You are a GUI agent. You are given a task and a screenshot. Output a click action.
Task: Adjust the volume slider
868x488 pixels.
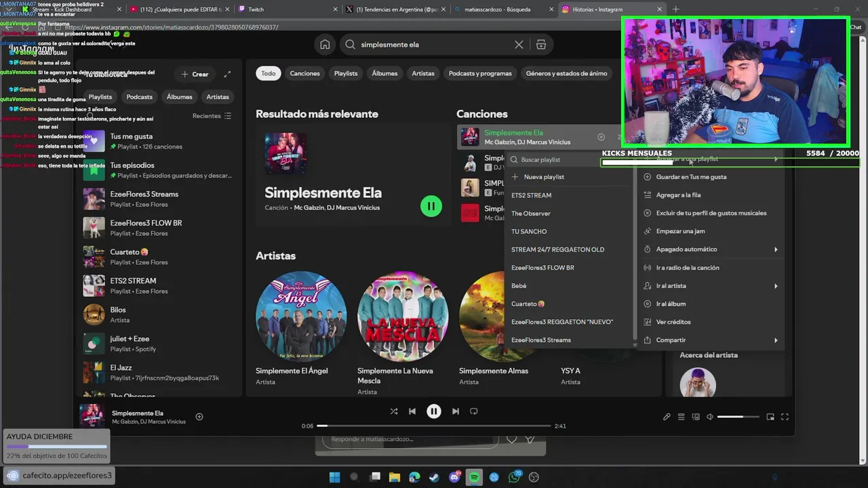pos(738,417)
